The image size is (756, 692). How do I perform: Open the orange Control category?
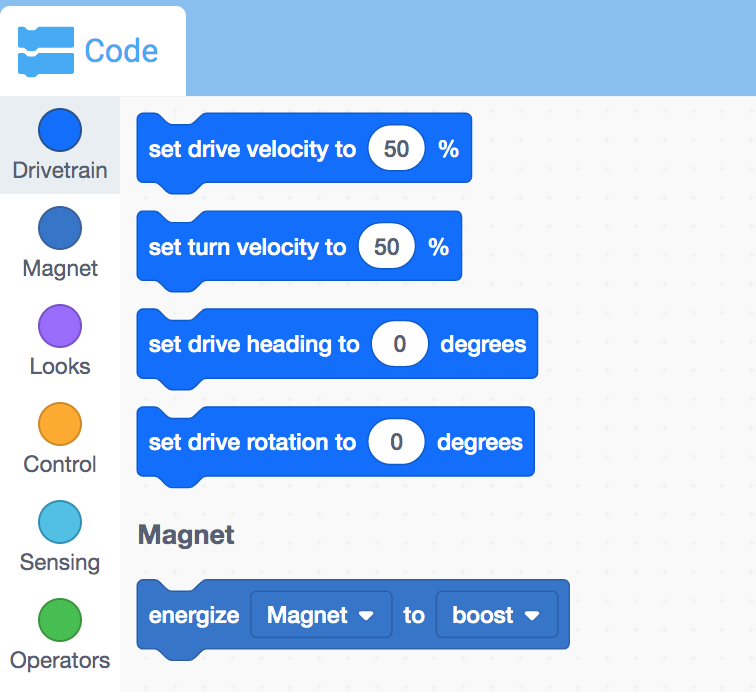point(60,424)
